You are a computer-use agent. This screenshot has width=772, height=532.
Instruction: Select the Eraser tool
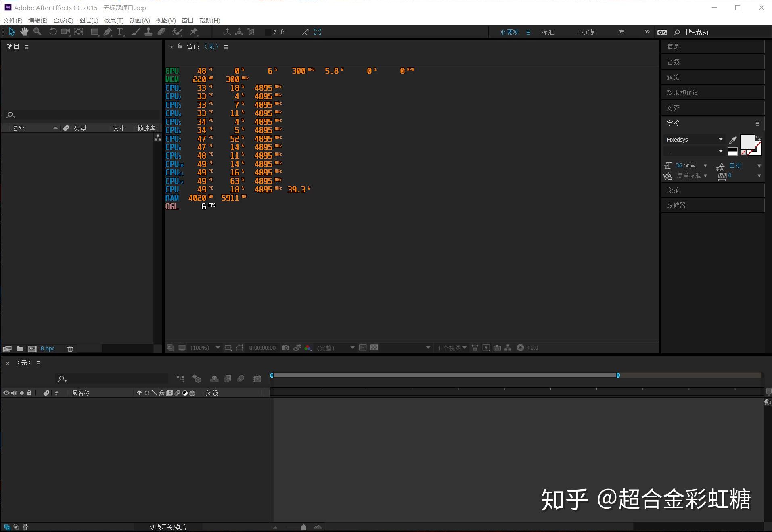coord(161,32)
